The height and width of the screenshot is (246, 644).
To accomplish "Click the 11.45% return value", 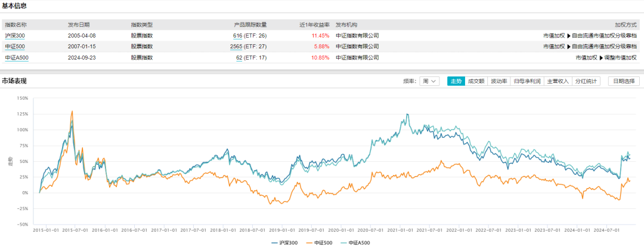I will [320, 35].
